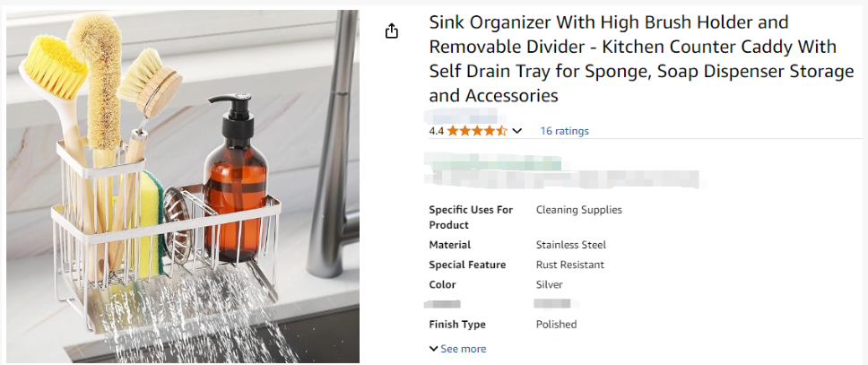Click the Material attribute label
The height and width of the screenshot is (365, 868).
[x=449, y=245]
